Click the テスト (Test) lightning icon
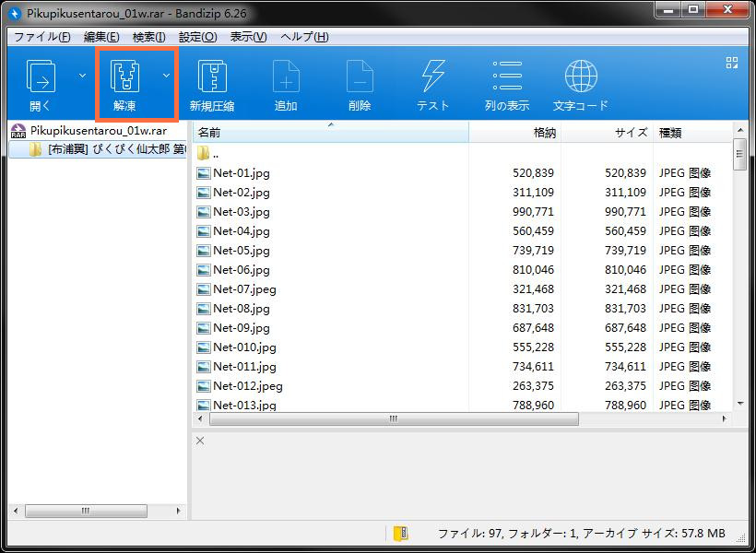This screenshot has width=756, height=553. click(432, 76)
